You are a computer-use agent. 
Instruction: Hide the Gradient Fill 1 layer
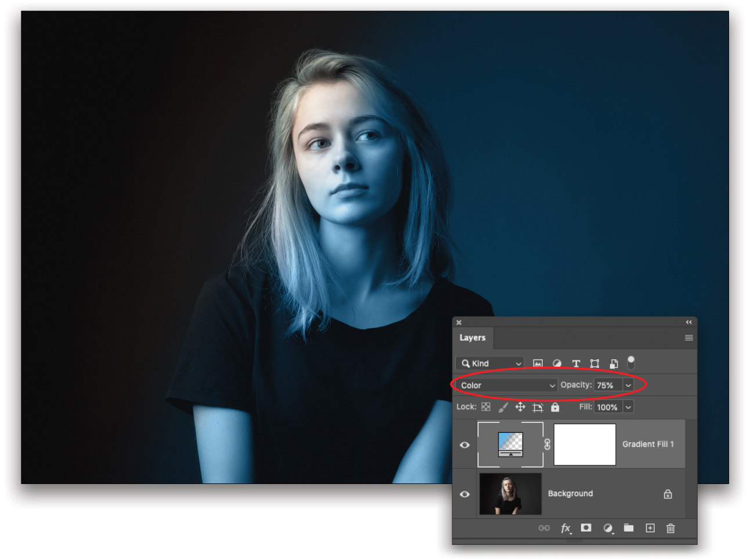pyautogui.click(x=465, y=444)
